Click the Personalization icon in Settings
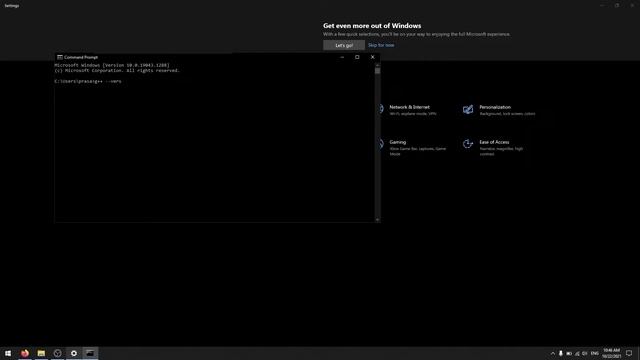 click(468, 109)
